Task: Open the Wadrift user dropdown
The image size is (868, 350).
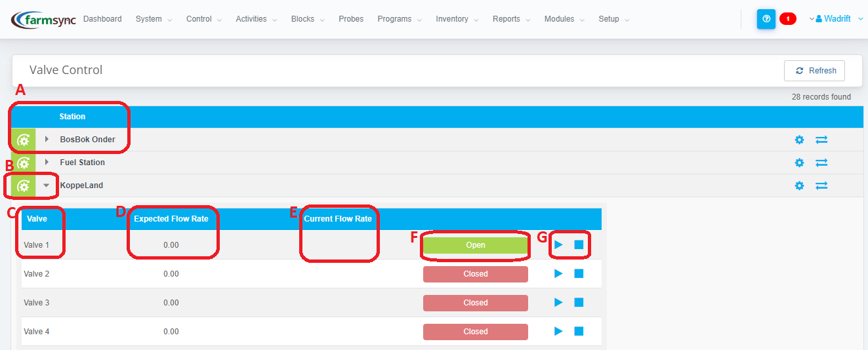Action: [x=838, y=19]
